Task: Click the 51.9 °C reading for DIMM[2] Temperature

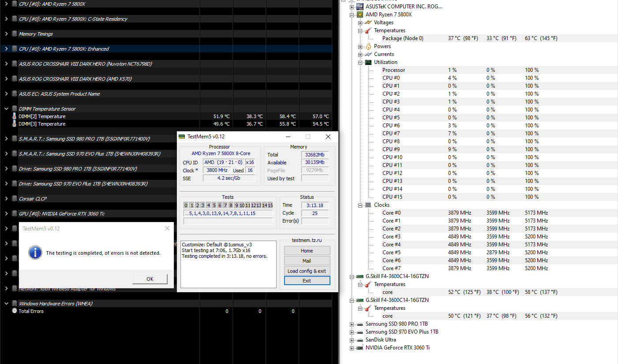Action: click(x=221, y=116)
